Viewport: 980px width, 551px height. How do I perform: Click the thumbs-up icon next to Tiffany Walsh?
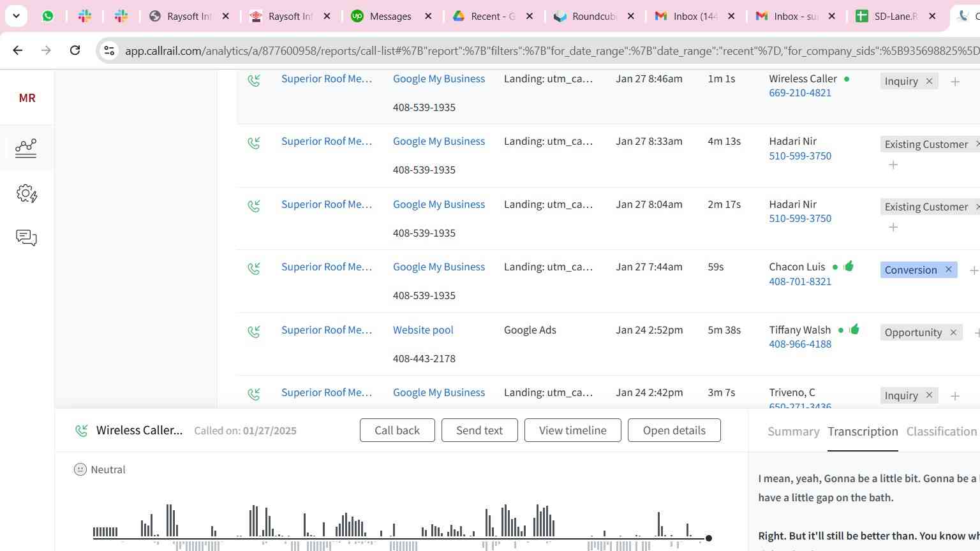pos(854,329)
